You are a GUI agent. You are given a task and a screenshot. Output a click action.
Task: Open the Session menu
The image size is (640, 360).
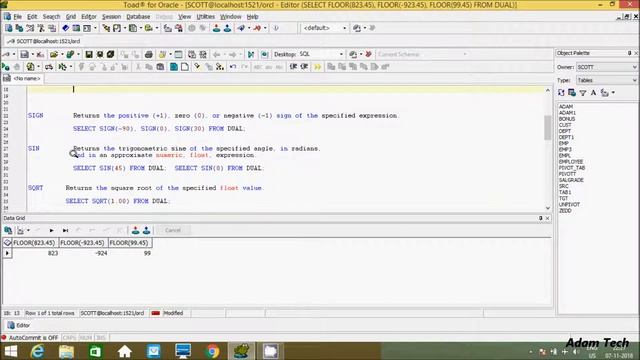click(111, 17)
